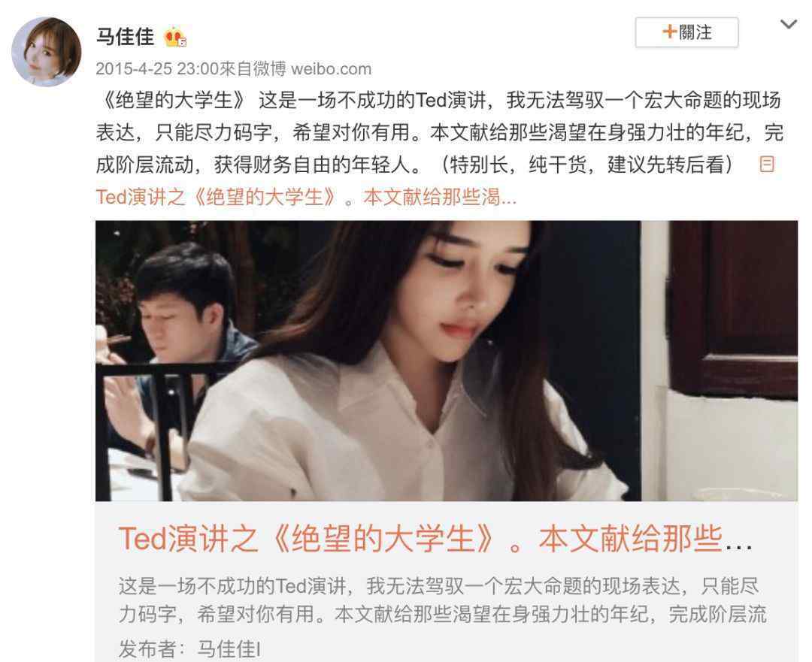Viewport: 812px width, 662px height.
Task: Click the article document icon
Action: (x=766, y=164)
